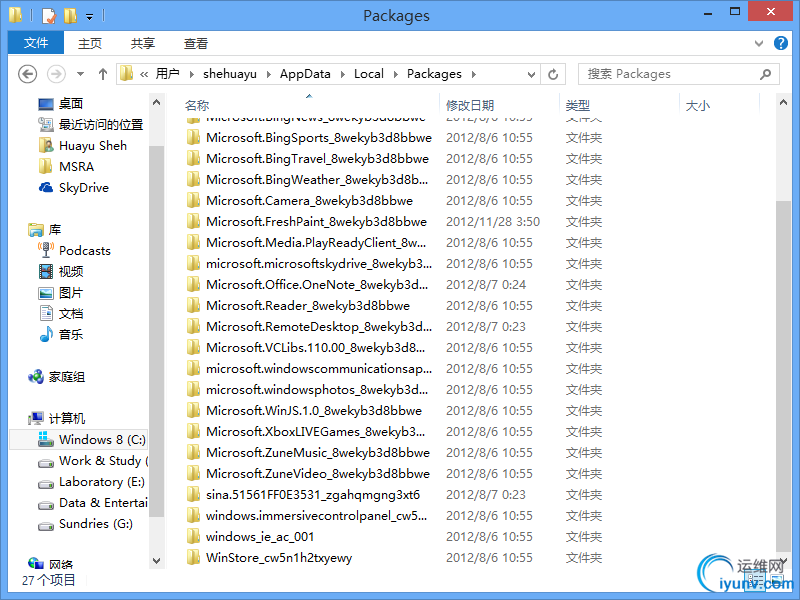Click Properties icon in quick access toolbar
This screenshot has height=600, width=800.
[48, 16]
